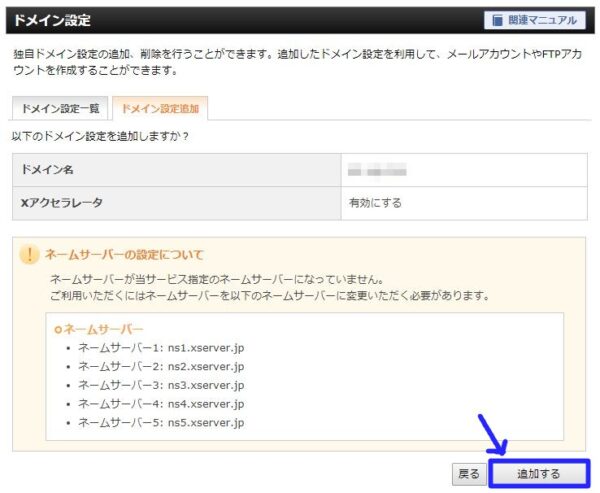Click the 追加する button
Screen dimensions: 600x493
tap(539, 474)
